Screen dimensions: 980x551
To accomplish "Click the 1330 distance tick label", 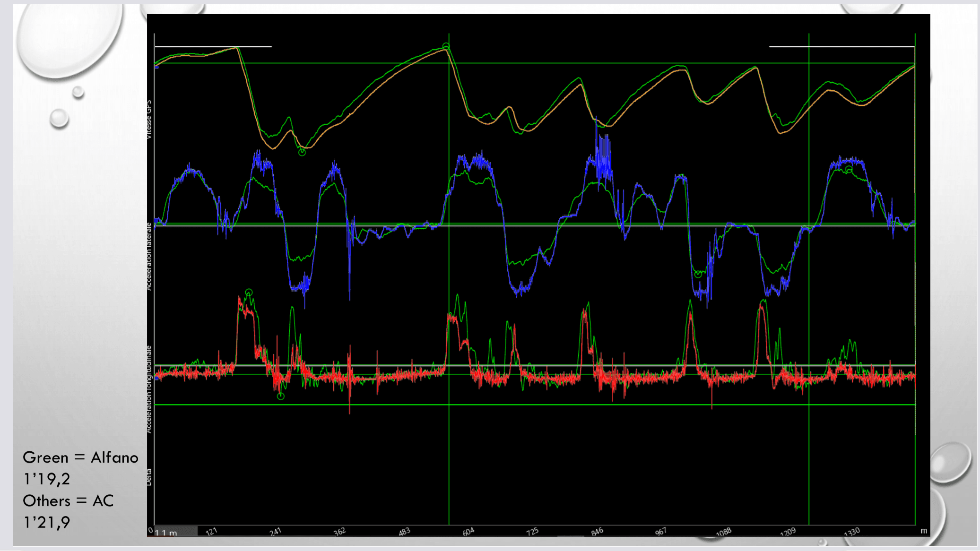I will pyautogui.click(x=852, y=532).
